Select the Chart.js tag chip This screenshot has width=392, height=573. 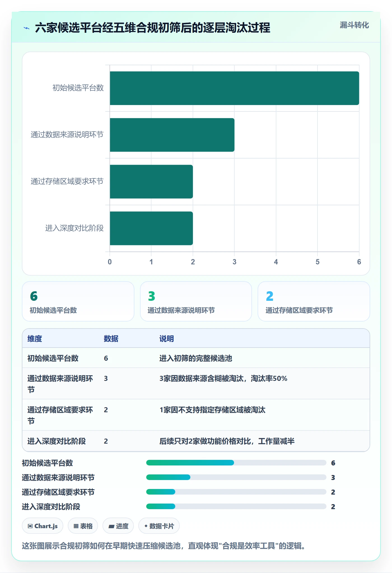[43, 526]
